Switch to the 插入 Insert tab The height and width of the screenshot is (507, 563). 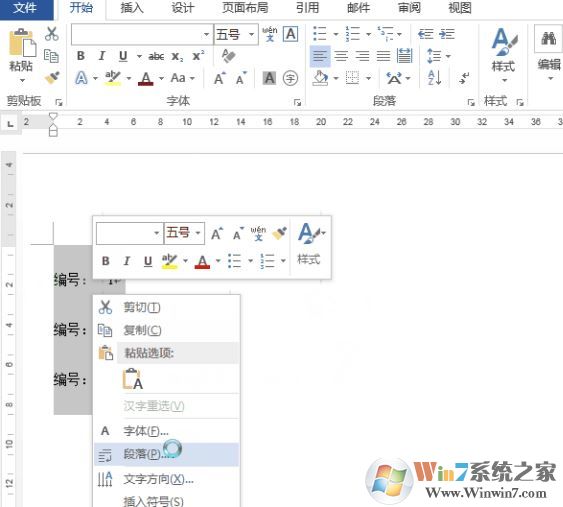[132, 8]
